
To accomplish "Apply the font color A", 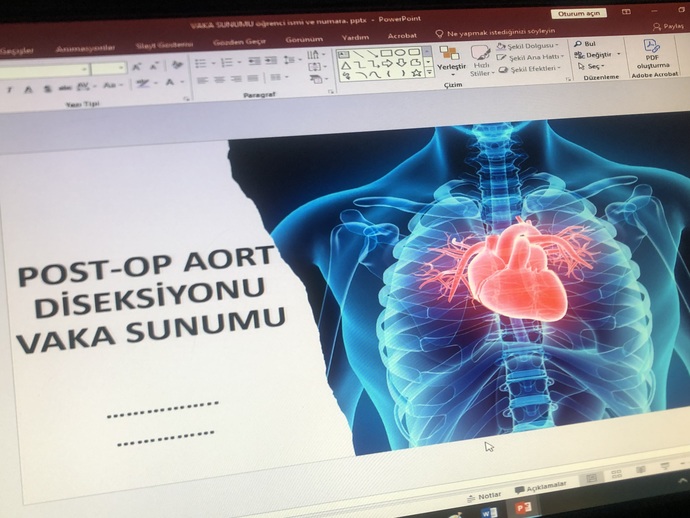I will coord(170,82).
